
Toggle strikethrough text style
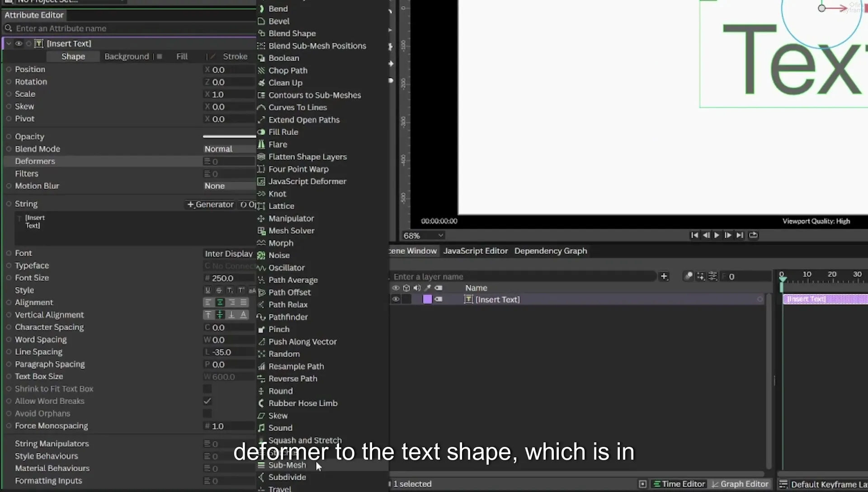(x=219, y=290)
